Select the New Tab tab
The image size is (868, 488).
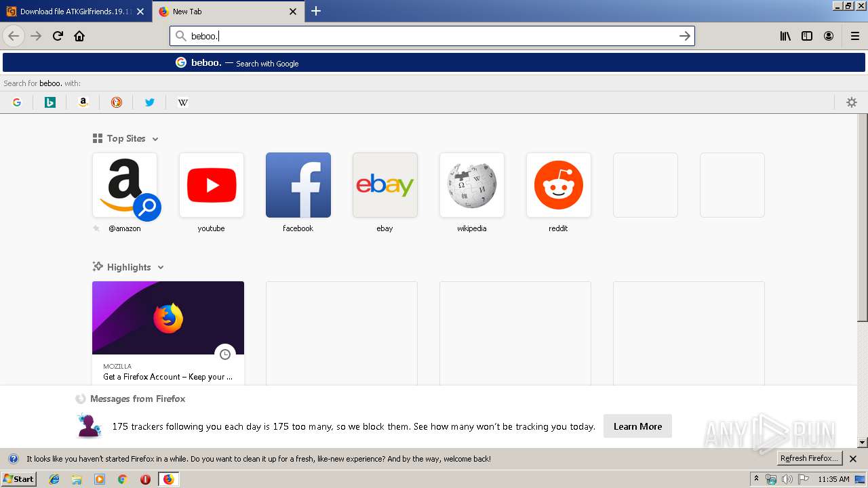(x=228, y=12)
